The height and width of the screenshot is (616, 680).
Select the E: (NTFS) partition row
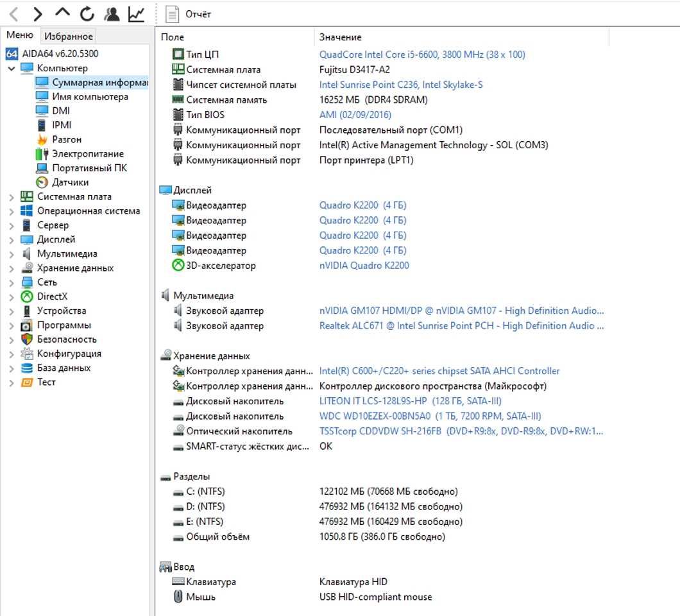318,522
